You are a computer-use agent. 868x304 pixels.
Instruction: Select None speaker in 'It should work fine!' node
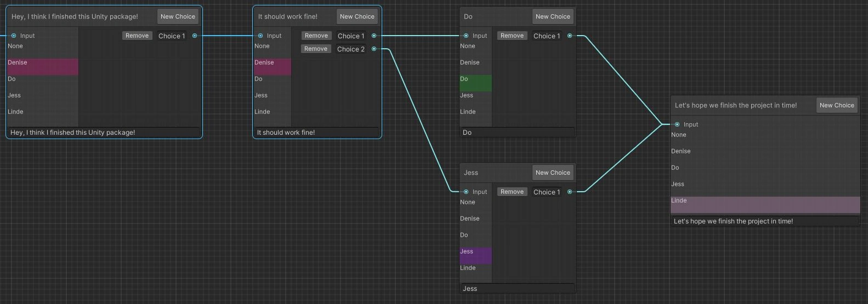[273, 50]
